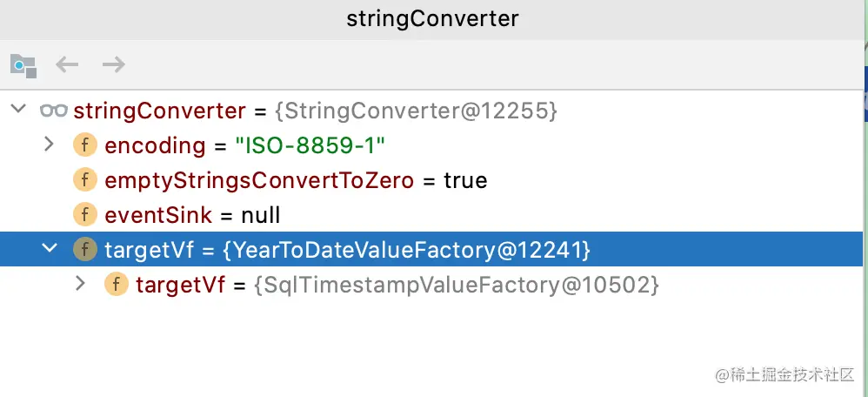Expand the encoding field node

[x=50, y=145]
